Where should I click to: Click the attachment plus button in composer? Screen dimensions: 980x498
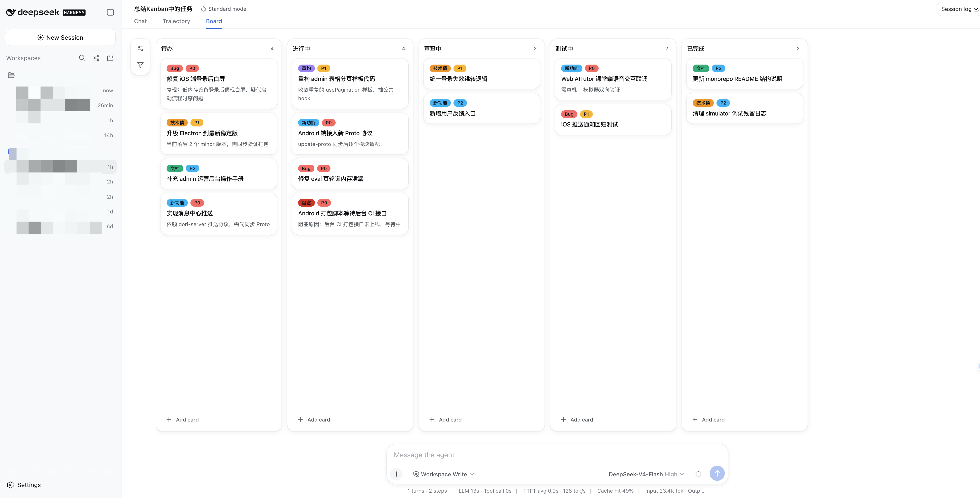pos(396,474)
